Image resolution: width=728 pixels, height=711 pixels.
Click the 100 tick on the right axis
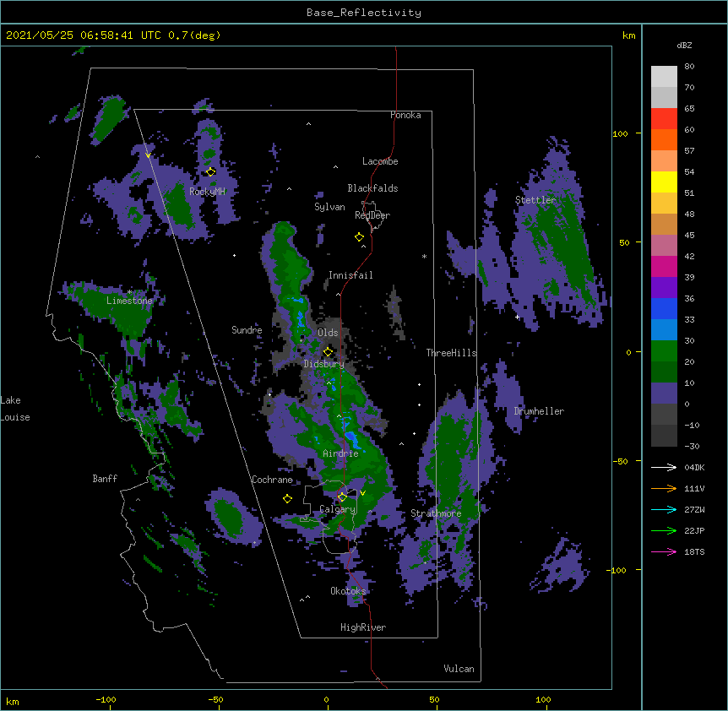[620, 133]
